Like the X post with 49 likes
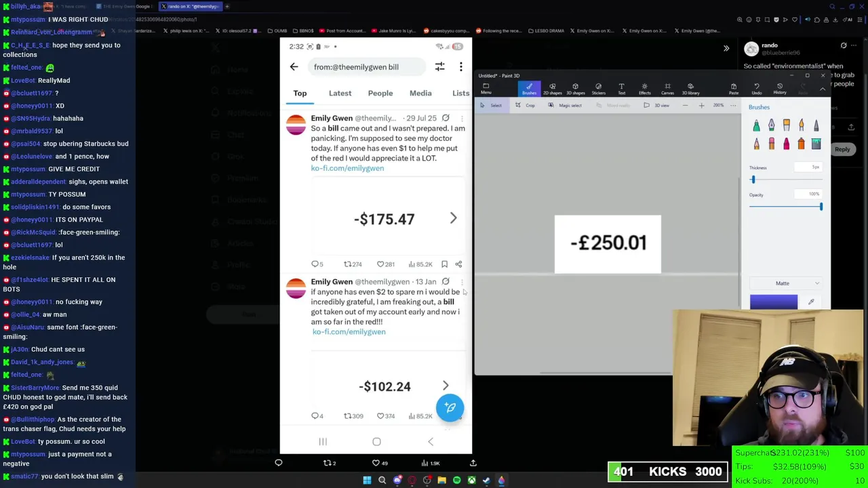This screenshot has height=488, width=868. click(380, 463)
